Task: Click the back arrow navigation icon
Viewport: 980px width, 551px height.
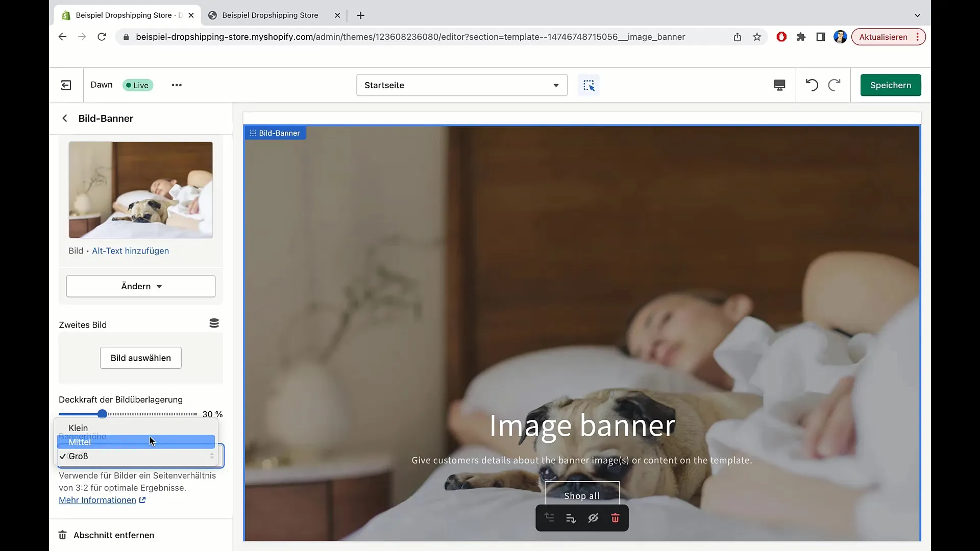Action: pyautogui.click(x=64, y=118)
